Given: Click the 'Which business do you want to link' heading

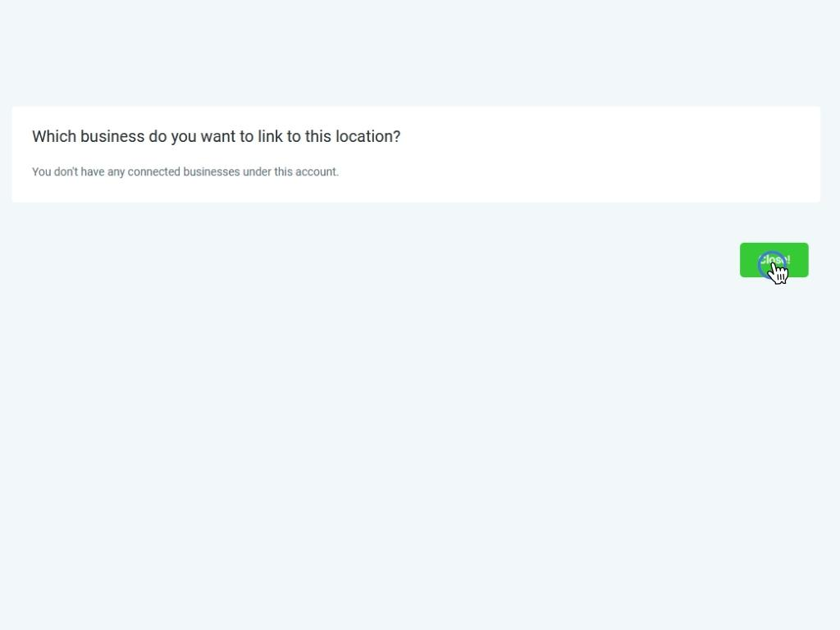Looking at the screenshot, I should coord(216,137).
